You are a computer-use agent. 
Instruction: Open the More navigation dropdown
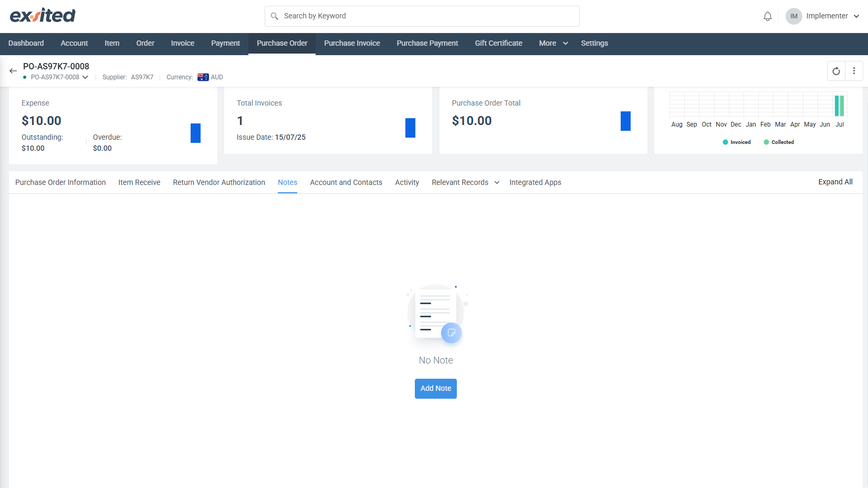coord(553,44)
